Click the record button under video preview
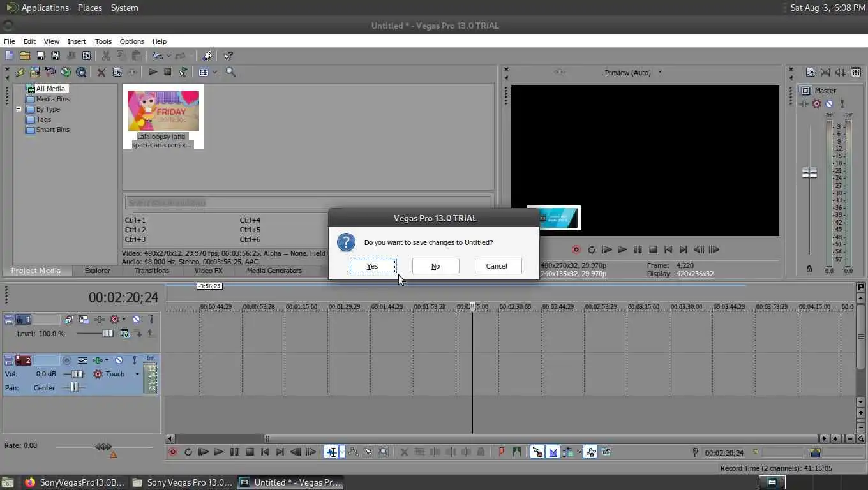Screen dimensions: 868x490 pos(576,249)
